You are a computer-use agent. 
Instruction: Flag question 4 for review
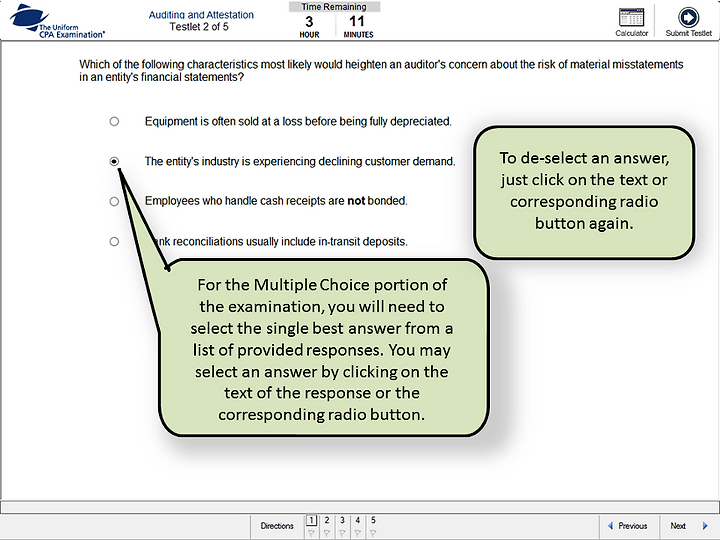tap(358, 533)
